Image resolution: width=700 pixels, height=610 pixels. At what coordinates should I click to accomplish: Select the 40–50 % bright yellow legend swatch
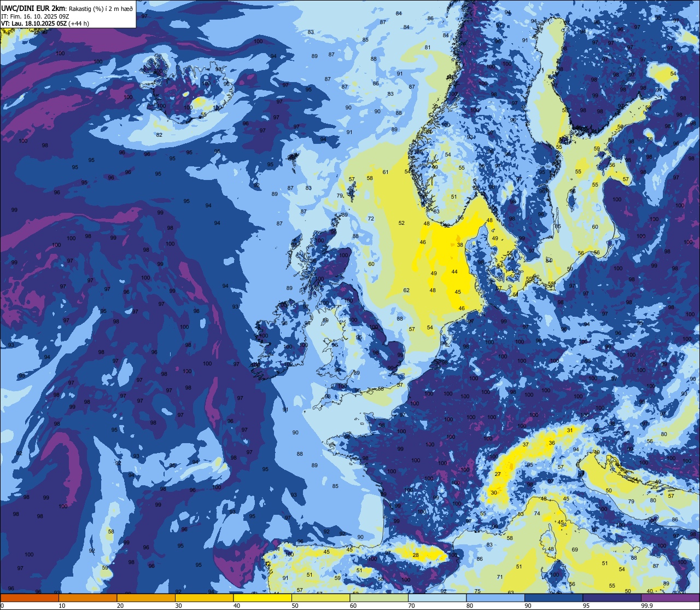[x=262, y=597]
